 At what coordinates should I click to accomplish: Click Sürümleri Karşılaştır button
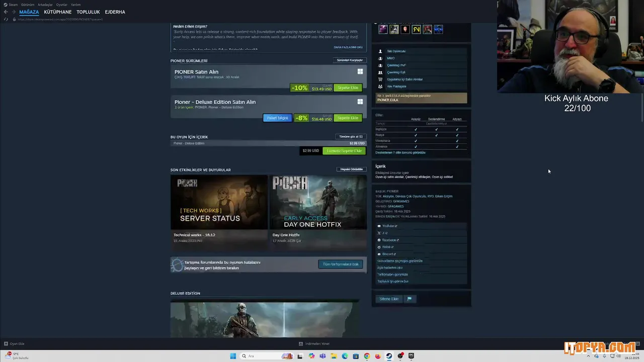(x=350, y=60)
